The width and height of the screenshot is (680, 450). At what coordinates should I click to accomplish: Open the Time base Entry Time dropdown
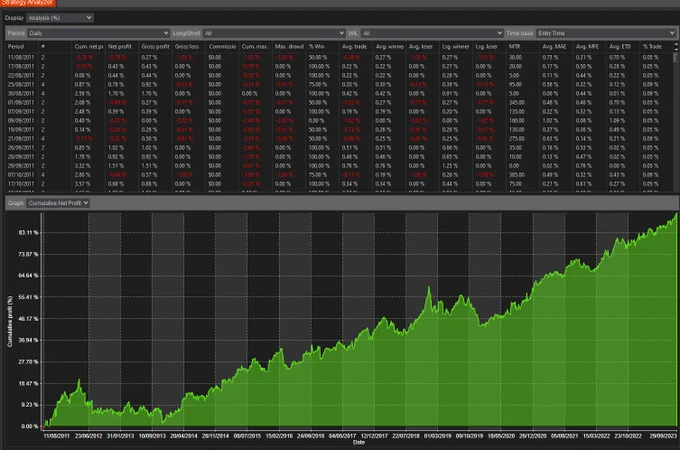coord(606,33)
